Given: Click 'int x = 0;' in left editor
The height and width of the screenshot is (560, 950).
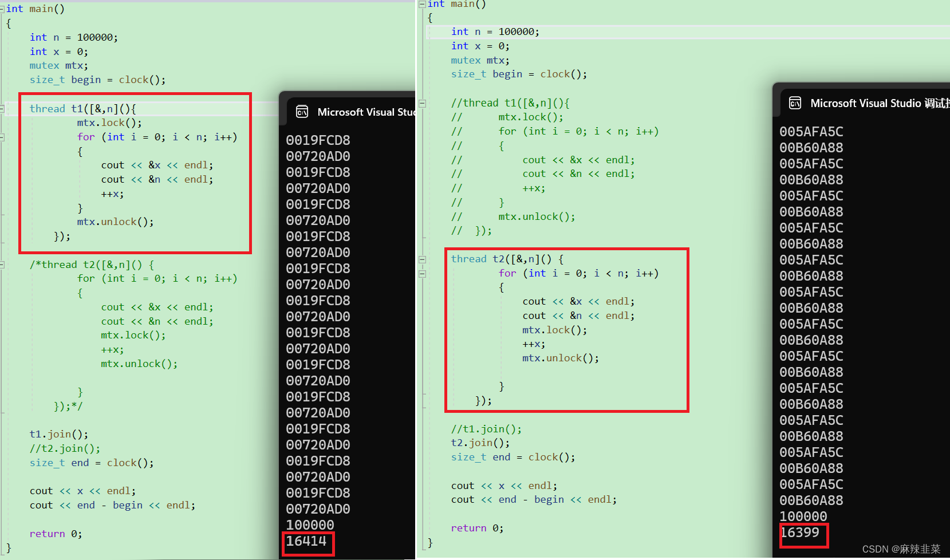Looking at the screenshot, I should coord(59,52).
